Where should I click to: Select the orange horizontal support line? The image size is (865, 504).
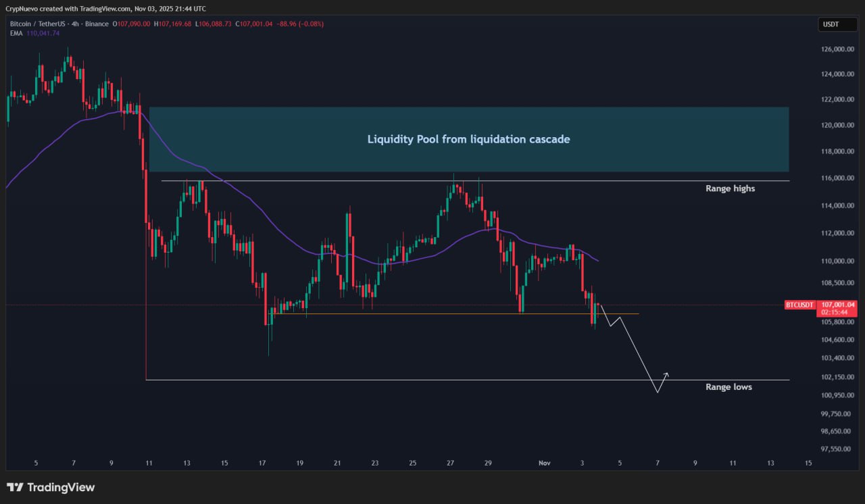(454, 314)
